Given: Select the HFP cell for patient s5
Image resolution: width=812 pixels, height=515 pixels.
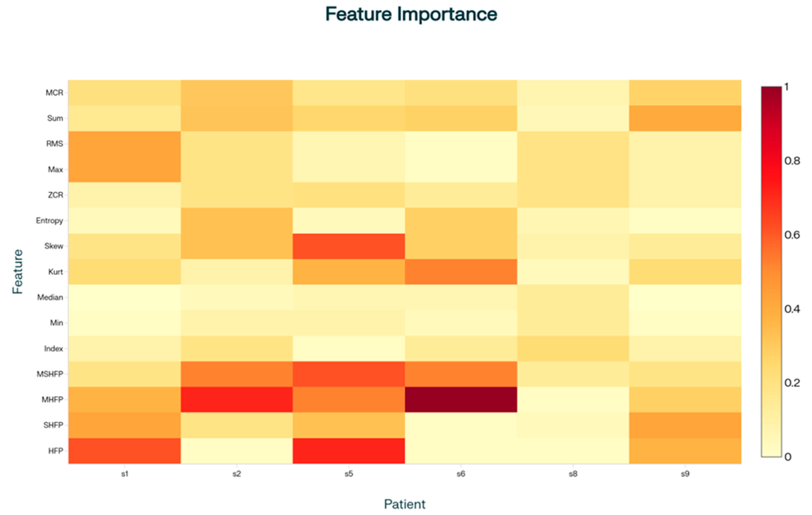Looking at the screenshot, I should 349,451.
